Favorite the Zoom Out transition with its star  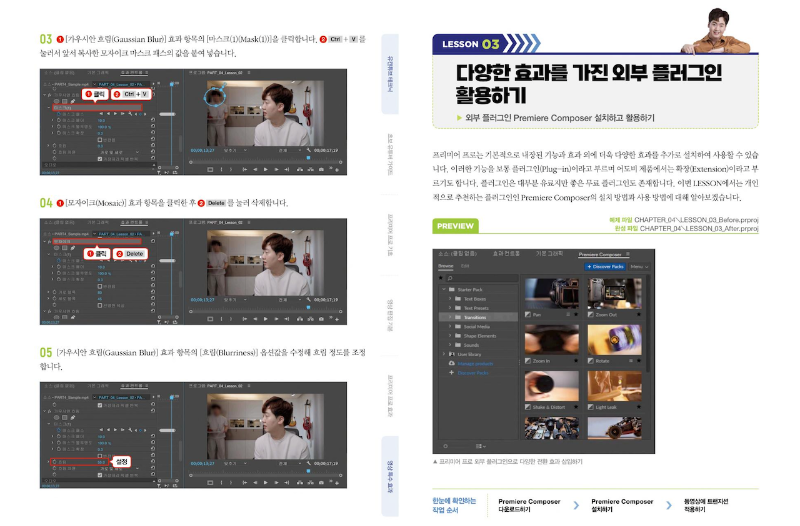(639, 314)
